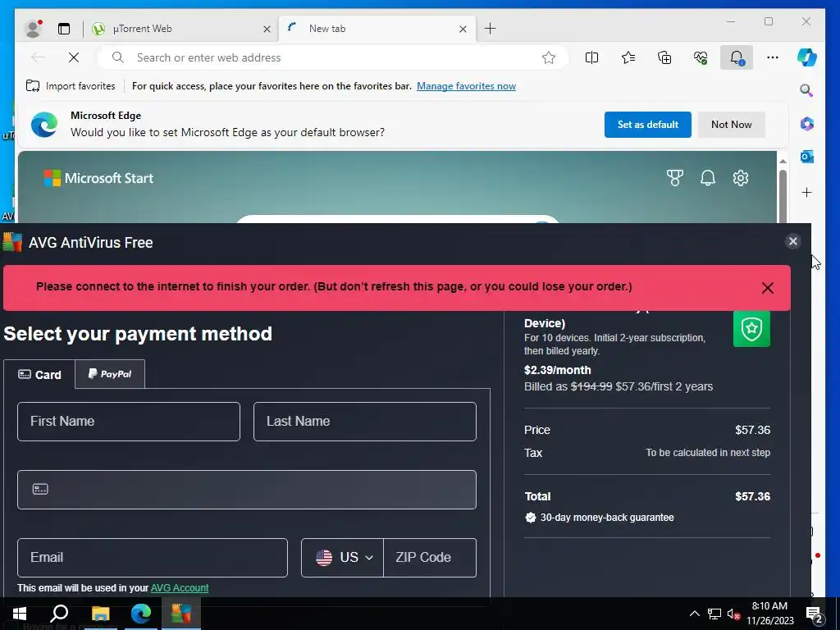Open the Edge notifications bell in toolbar
840x630 pixels.
pyautogui.click(x=737, y=57)
